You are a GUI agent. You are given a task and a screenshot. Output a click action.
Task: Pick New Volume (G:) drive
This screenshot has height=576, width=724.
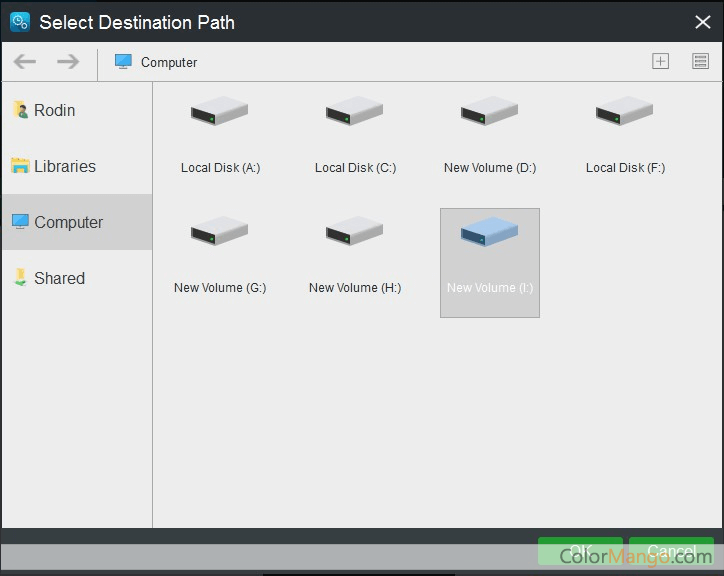click(220, 255)
